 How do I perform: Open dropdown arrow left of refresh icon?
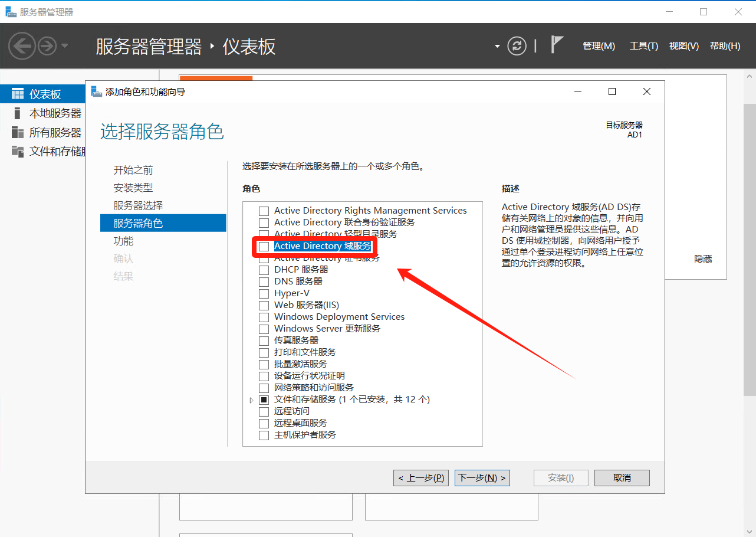[497, 46]
